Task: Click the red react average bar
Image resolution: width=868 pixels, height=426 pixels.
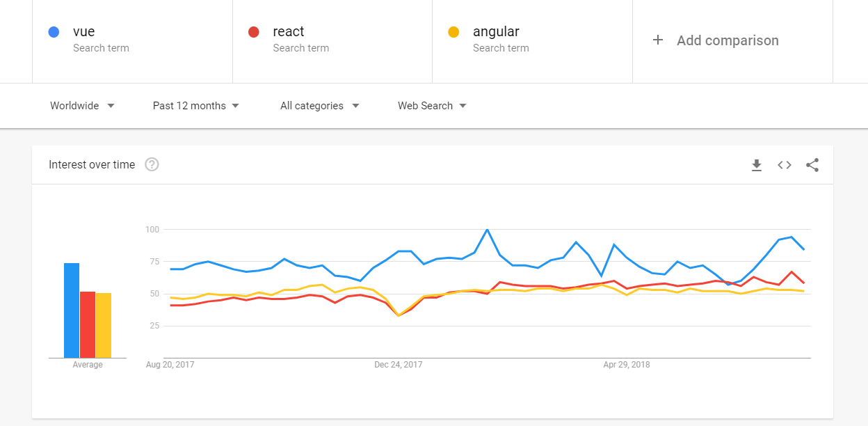Action: click(x=88, y=325)
